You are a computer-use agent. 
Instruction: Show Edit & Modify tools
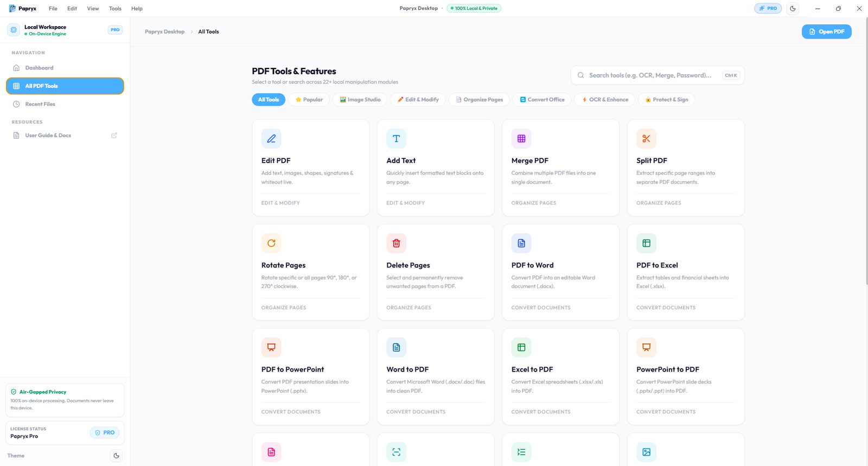click(x=418, y=100)
